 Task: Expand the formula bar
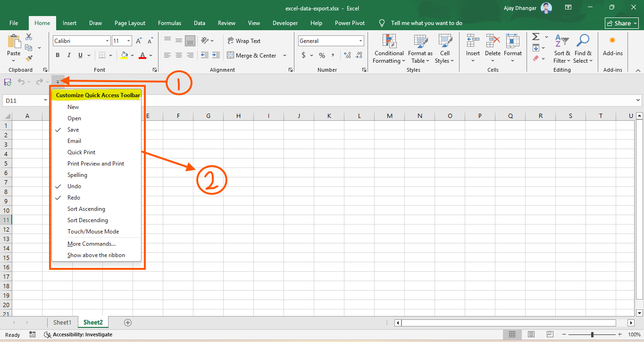(x=639, y=100)
